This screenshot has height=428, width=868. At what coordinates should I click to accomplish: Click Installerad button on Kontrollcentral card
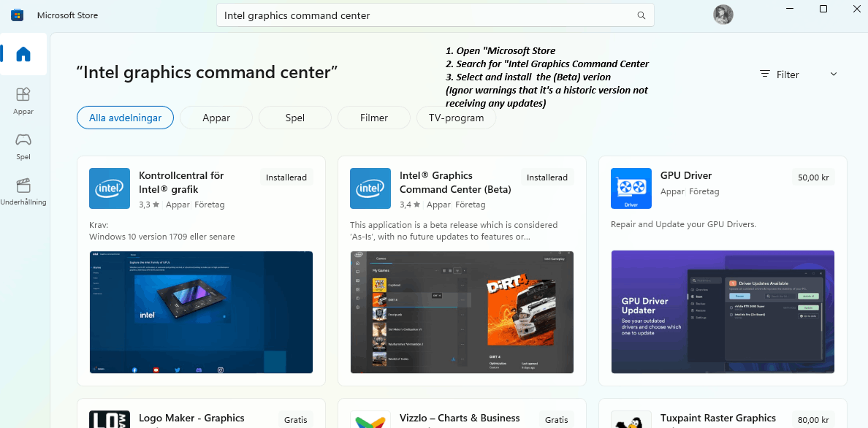click(x=286, y=177)
